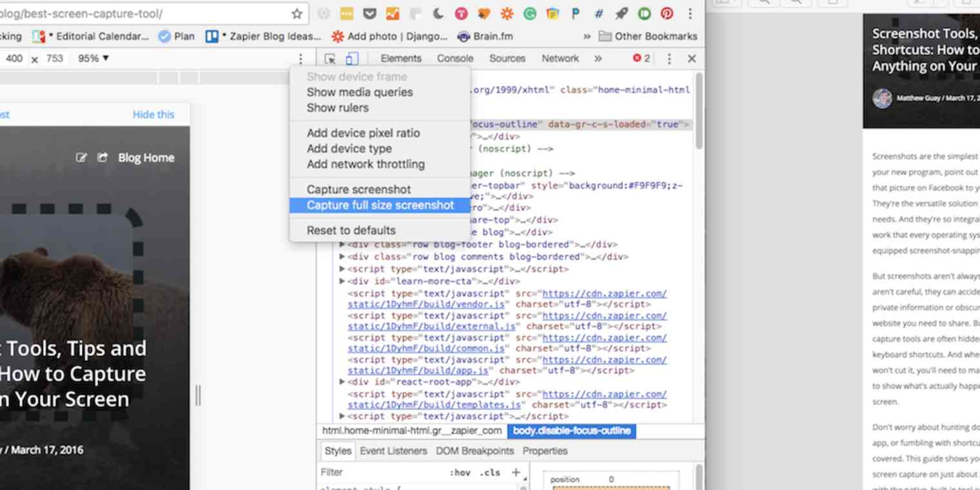This screenshot has width=980, height=490.
Task: Open the Zapier Blog Ideas bookmark
Action: [264, 36]
